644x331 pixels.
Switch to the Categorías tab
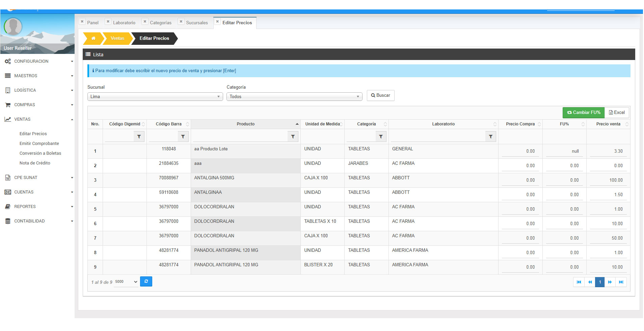161,23
